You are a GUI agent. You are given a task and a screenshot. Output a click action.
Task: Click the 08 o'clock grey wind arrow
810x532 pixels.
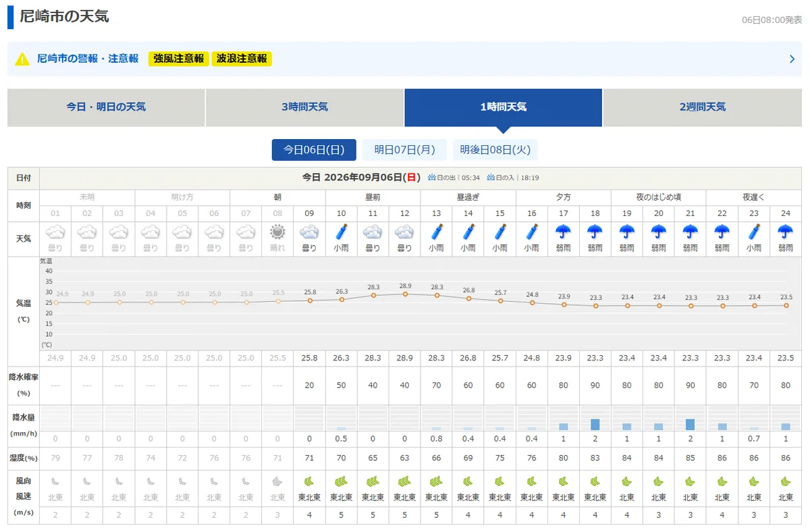pyautogui.click(x=277, y=481)
